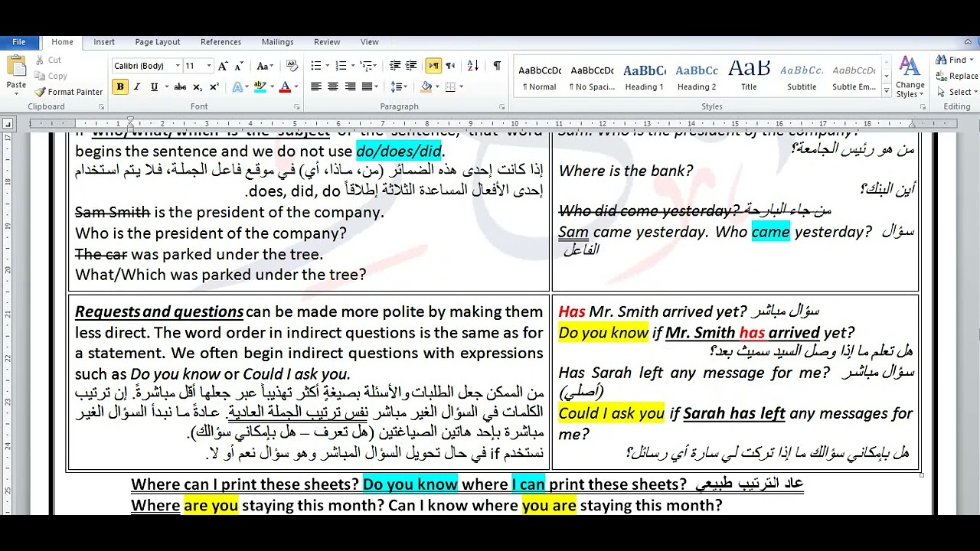Click the Multilevel List icon
Viewport: 980px width, 551px height.
pos(366,66)
